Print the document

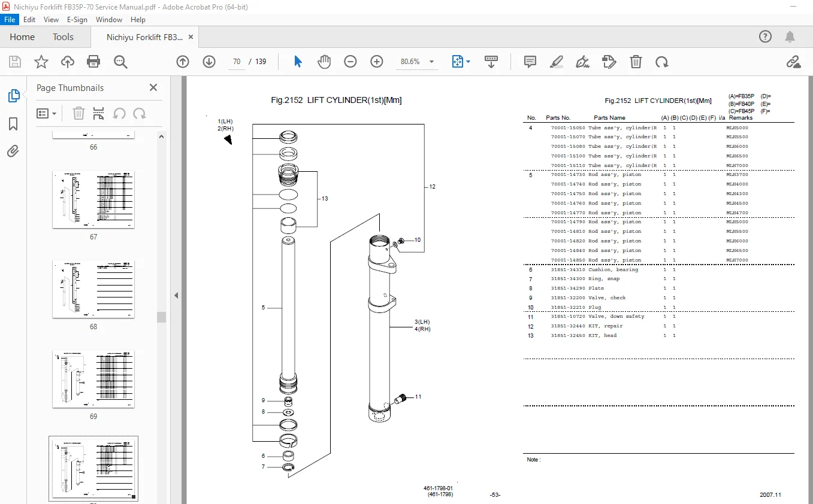coord(93,62)
